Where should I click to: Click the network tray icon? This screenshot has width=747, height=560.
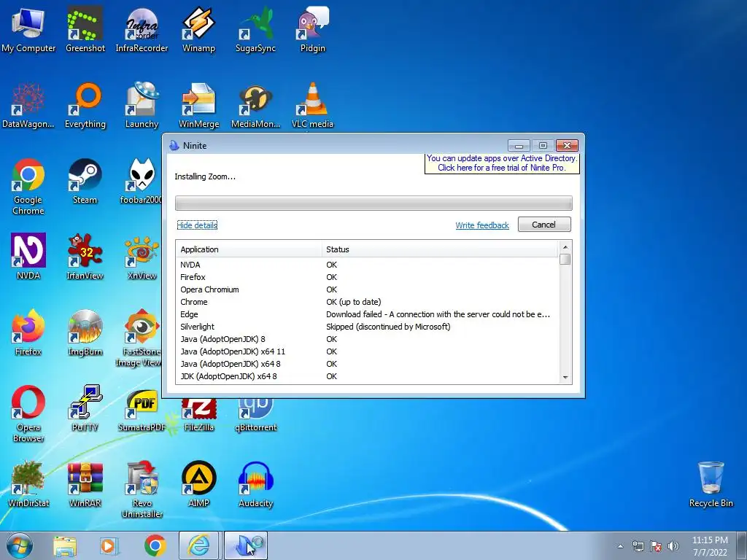click(638, 546)
